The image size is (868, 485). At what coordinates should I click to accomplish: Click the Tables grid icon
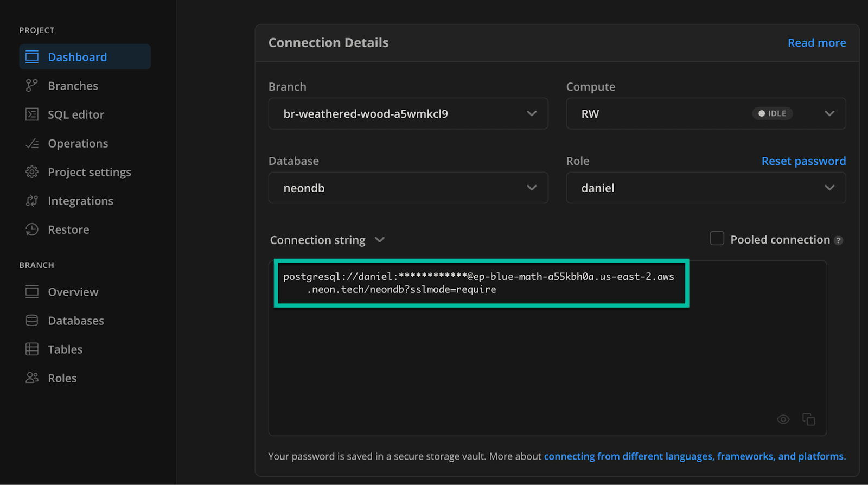click(x=32, y=349)
